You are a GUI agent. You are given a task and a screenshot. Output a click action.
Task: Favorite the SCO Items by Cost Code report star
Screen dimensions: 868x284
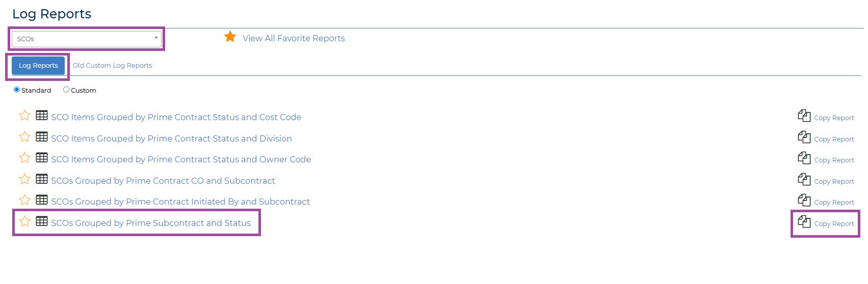pyautogui.click(x=24, y=116)
